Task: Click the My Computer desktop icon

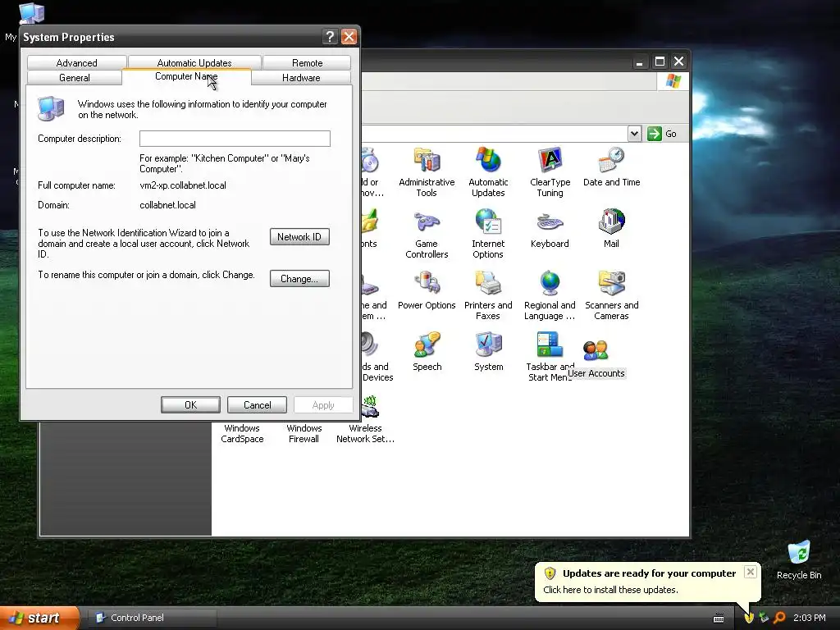Action: 31,13
